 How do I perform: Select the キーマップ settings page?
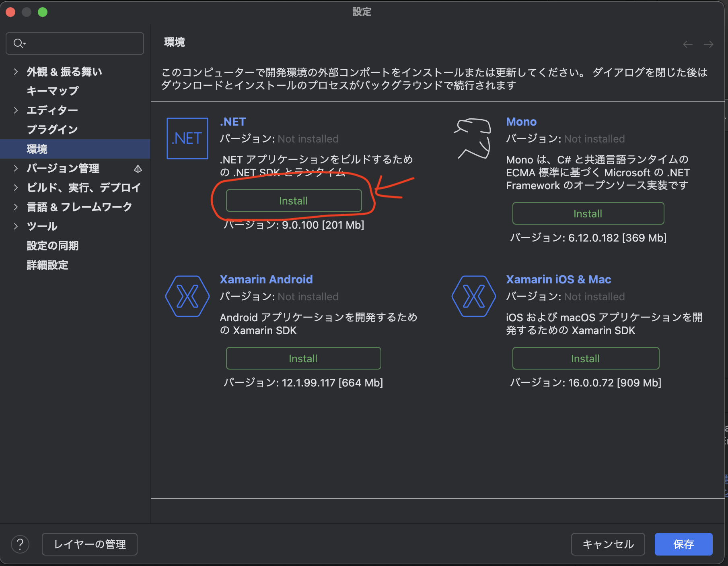click(x=52, y=91)
